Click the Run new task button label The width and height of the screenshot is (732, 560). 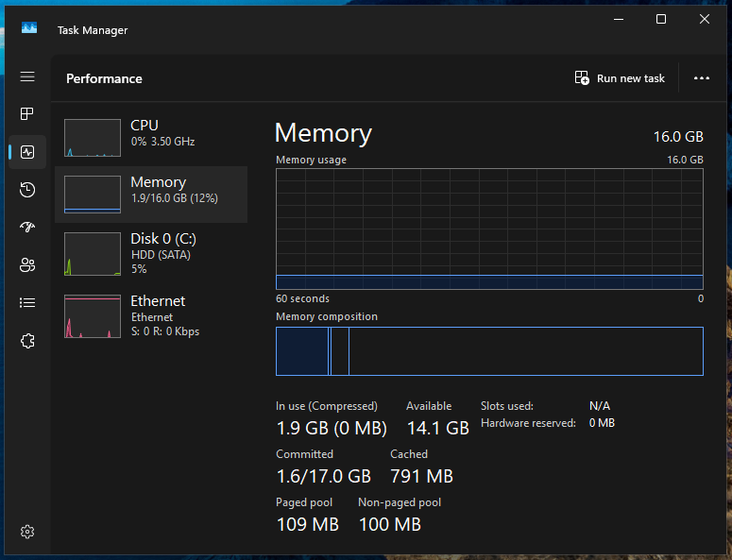click(x=631, y=78)
